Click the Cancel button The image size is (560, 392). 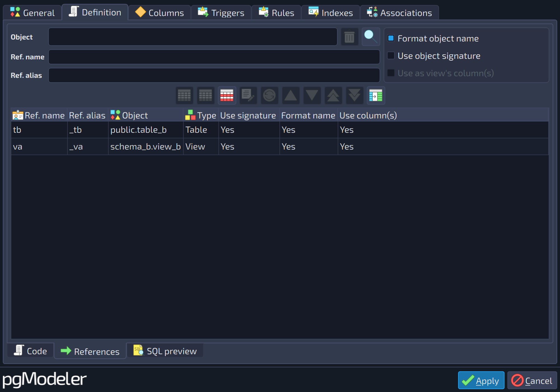(532, 381)
